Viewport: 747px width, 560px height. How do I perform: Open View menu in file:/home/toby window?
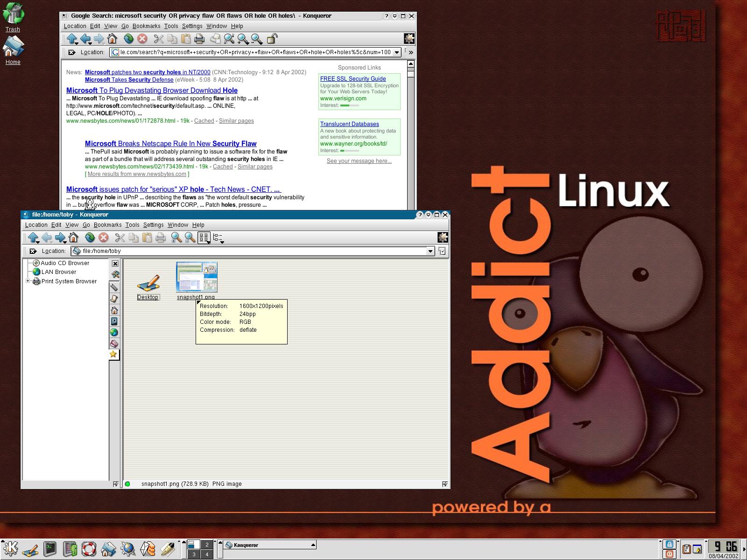pos(72,225)
